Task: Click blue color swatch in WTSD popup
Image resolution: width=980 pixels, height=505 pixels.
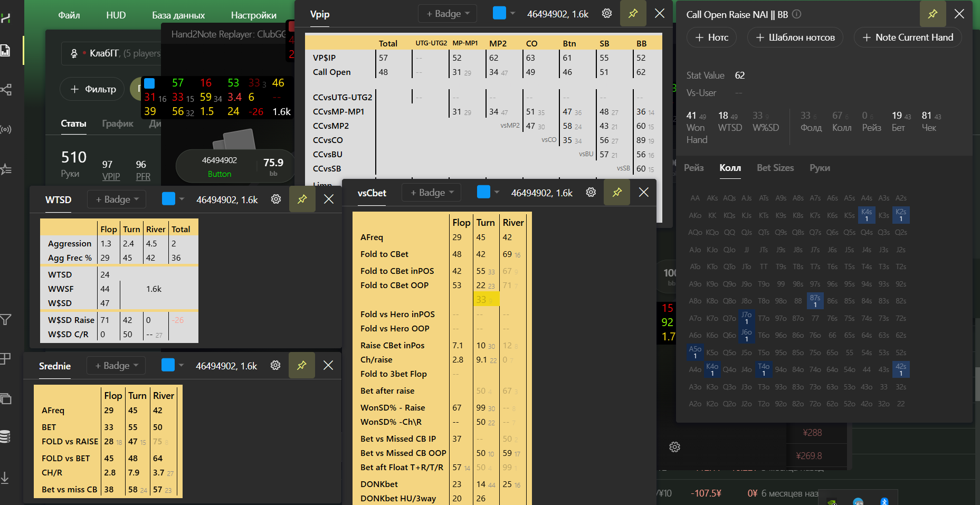Action: [168, 198]
